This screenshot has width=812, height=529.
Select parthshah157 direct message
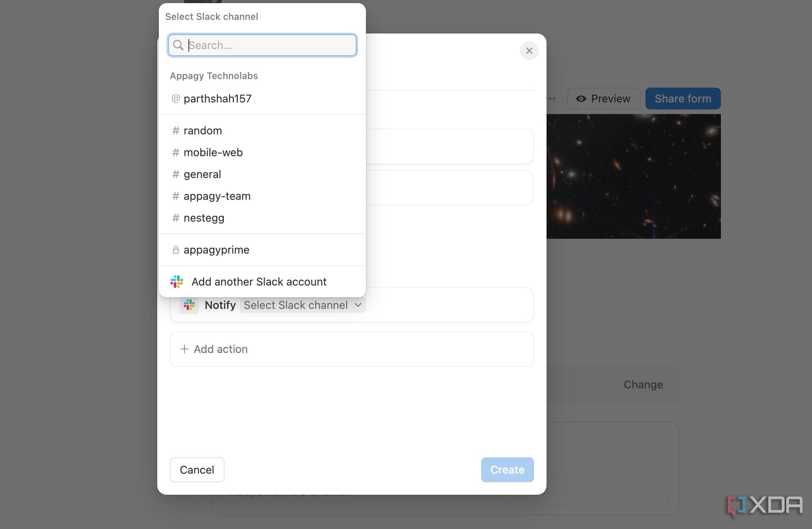coord(262,99)
